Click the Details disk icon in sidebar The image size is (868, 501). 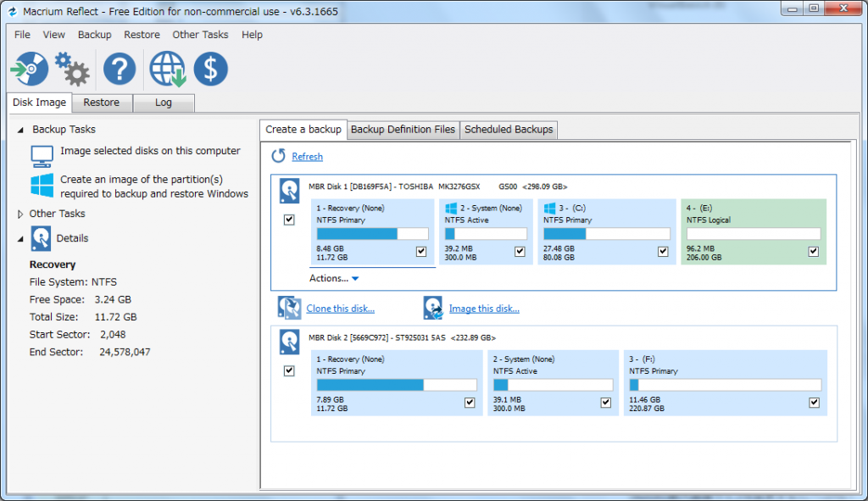coord(41,238)
